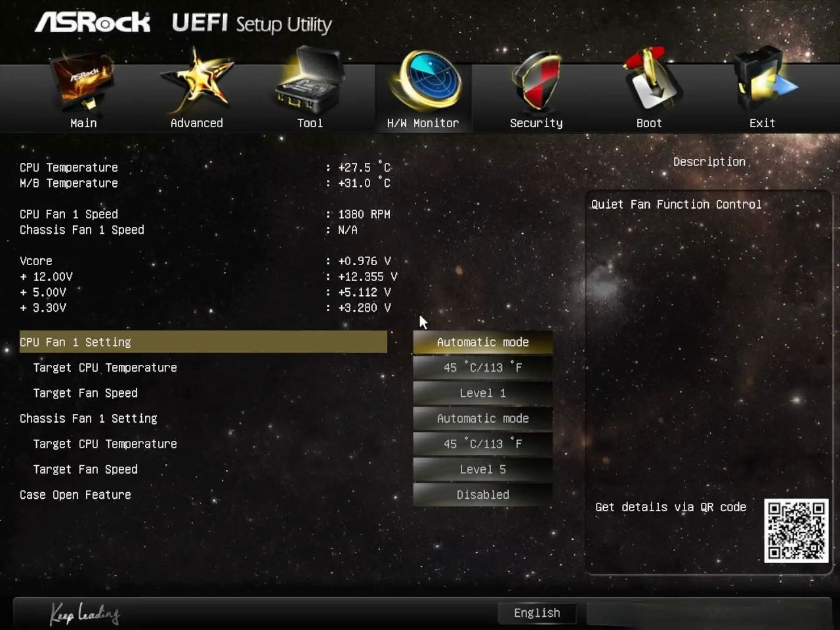Switch to the Advanced tab label
This screenshot has width=840, height=630.
click(197, 123)
